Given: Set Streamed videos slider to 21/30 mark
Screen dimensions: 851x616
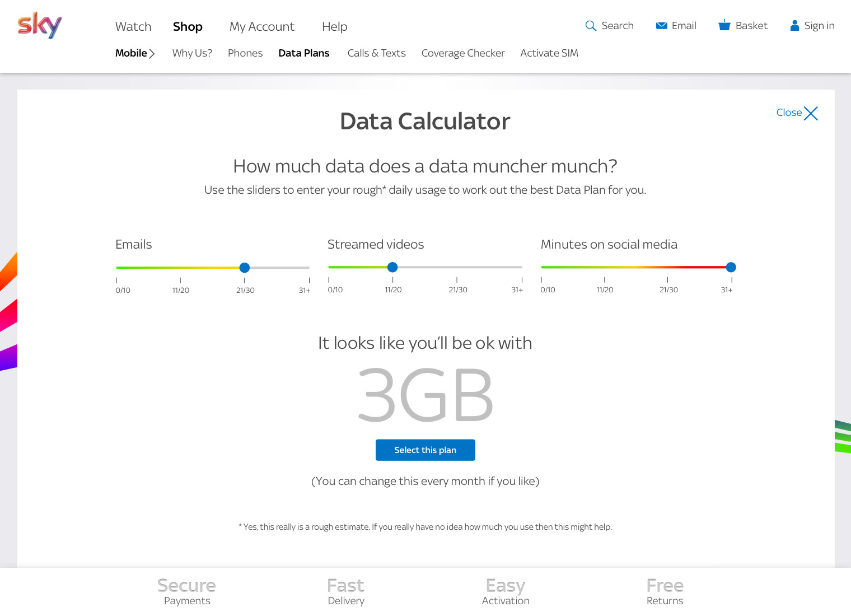Looking at the screenshot, I should point(457,267).
